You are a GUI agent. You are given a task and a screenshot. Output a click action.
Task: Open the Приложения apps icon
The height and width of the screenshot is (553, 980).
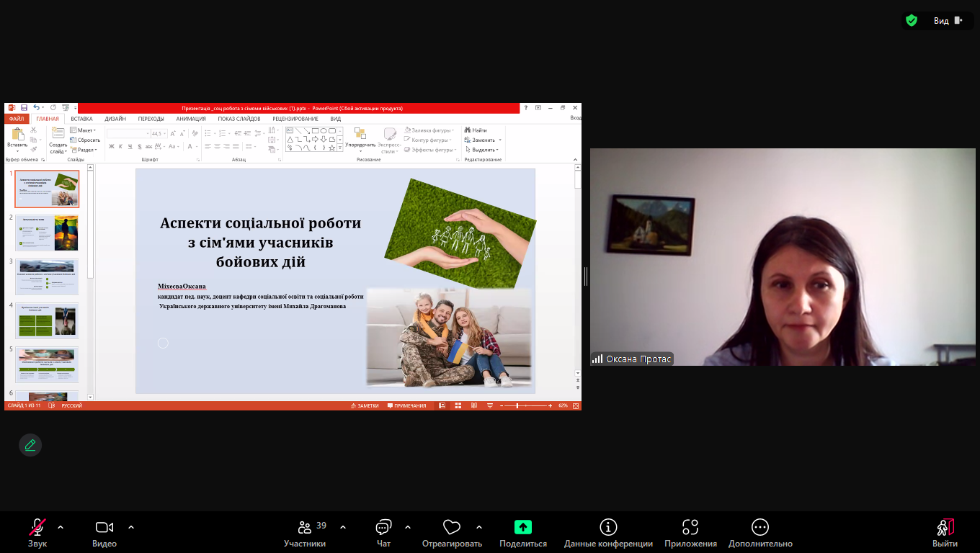click(690, 527)
